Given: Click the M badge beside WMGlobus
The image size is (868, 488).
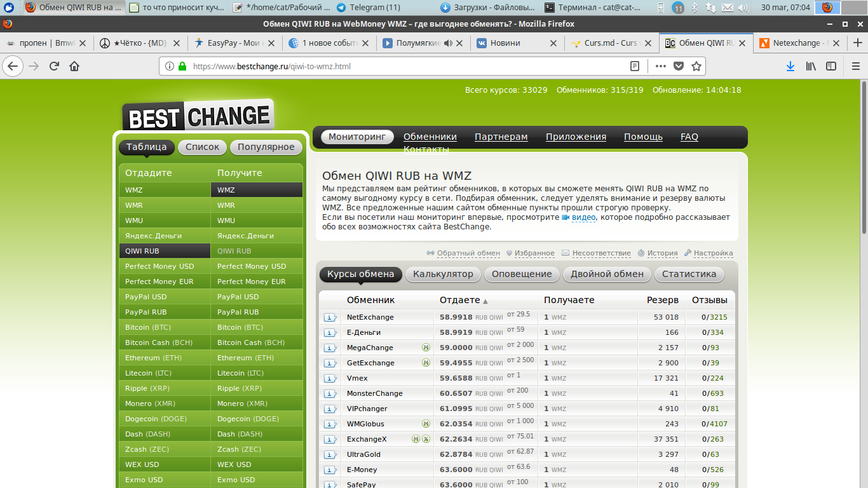Looking at the screenshot, I should 426,424.
